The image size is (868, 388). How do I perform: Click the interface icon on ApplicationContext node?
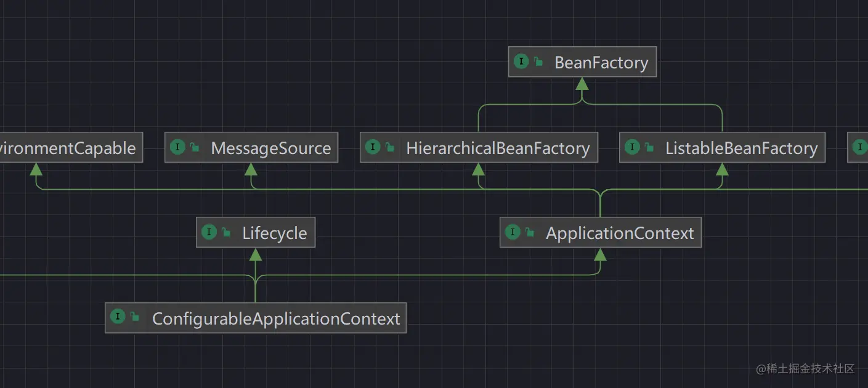513,232
